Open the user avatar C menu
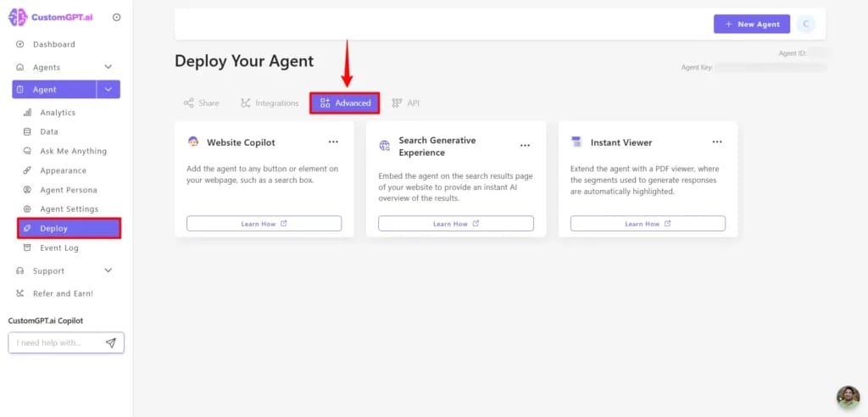Image resolution: width=868 pixels, height=417 pixels. pyautogui.click(x=806, y=24)
